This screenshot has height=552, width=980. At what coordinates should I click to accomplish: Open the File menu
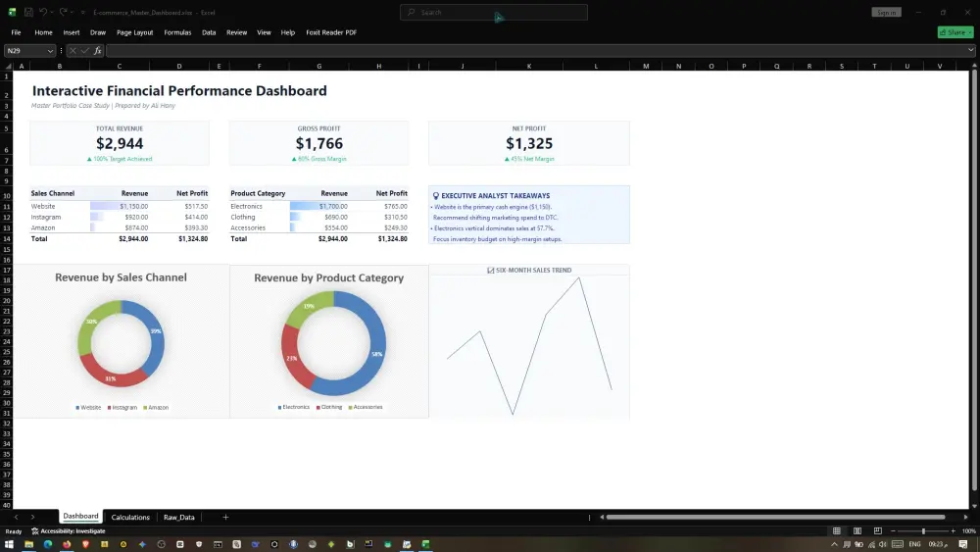click(17, 32)
